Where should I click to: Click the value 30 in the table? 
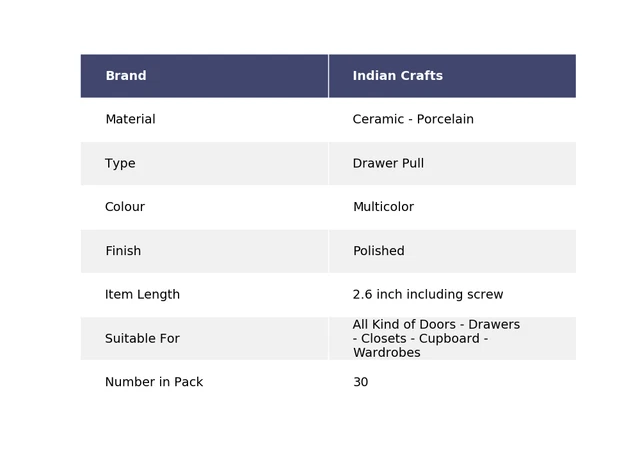360,382
